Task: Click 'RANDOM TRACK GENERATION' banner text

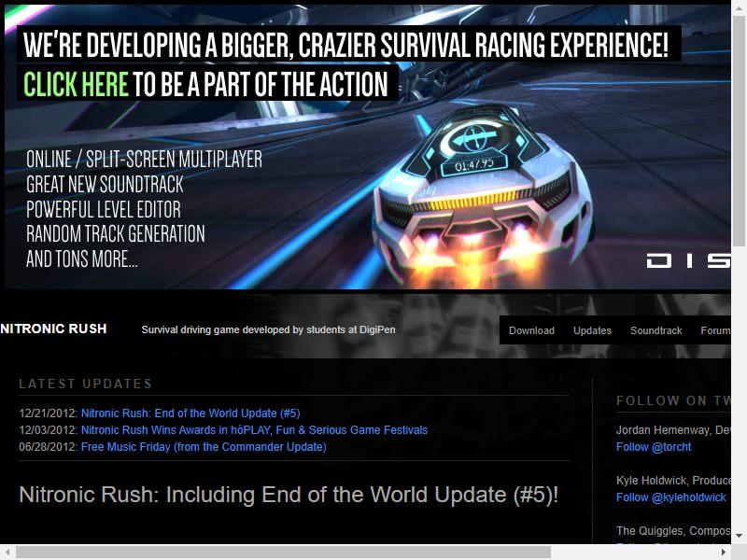Action: click(x=115, y=234)
